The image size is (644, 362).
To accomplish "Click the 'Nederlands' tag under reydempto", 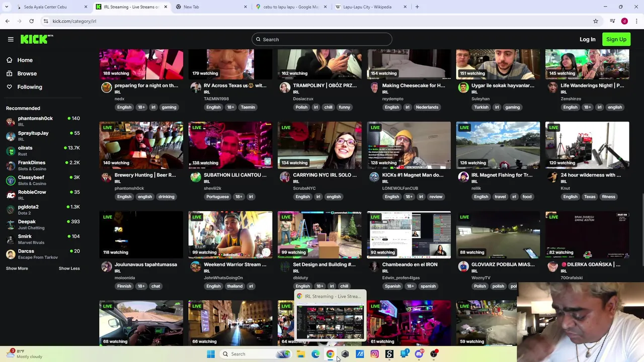I will click(x=427, y=107).
